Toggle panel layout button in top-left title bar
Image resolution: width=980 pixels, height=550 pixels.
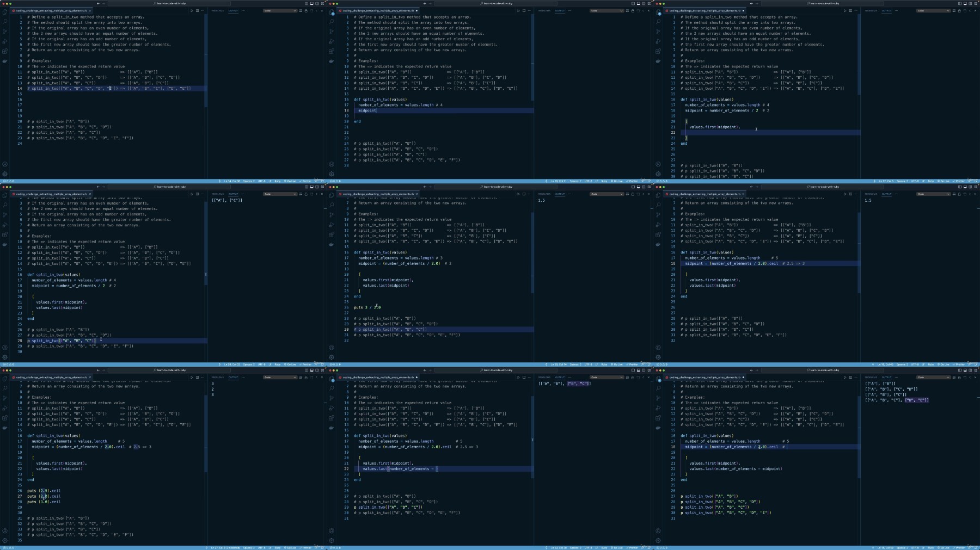tap(312, 3)
